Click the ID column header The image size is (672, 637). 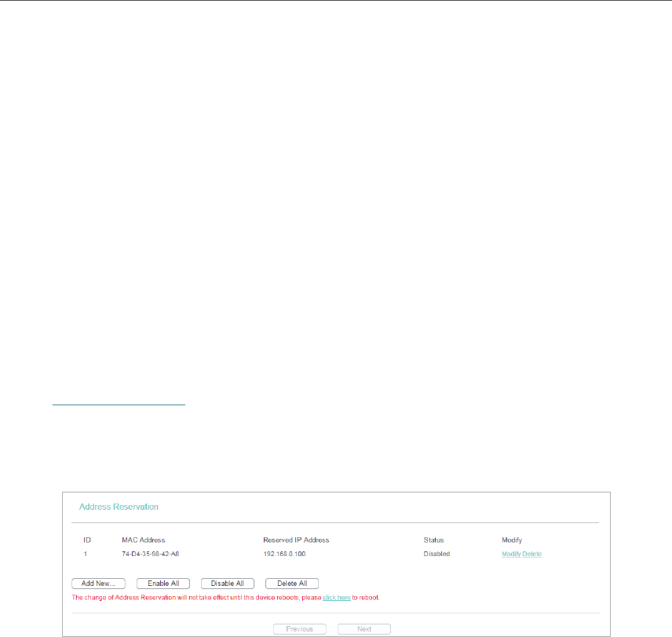click(87, 540)
